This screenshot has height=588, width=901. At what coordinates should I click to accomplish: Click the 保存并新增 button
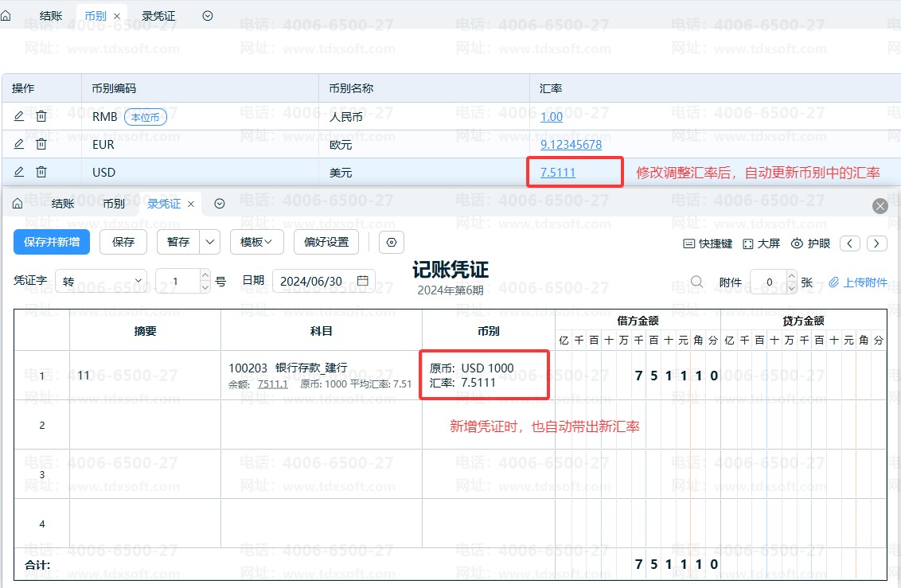[x=52, y=242]
